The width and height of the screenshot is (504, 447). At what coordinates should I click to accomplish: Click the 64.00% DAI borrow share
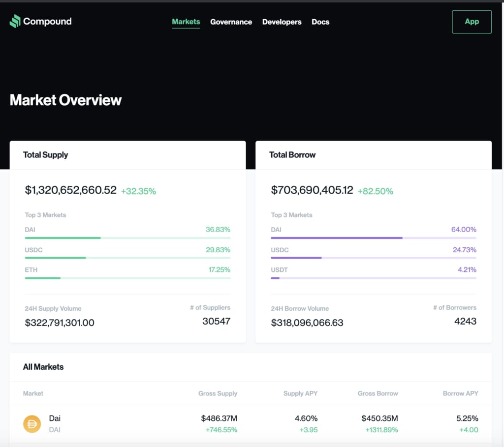[x=464, y=230]
